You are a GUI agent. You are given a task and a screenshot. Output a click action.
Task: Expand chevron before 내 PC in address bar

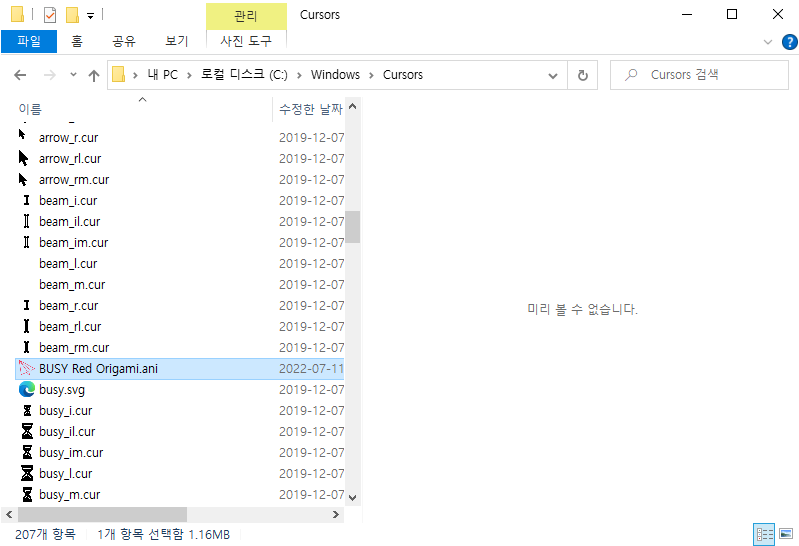[x=135, y=75]
